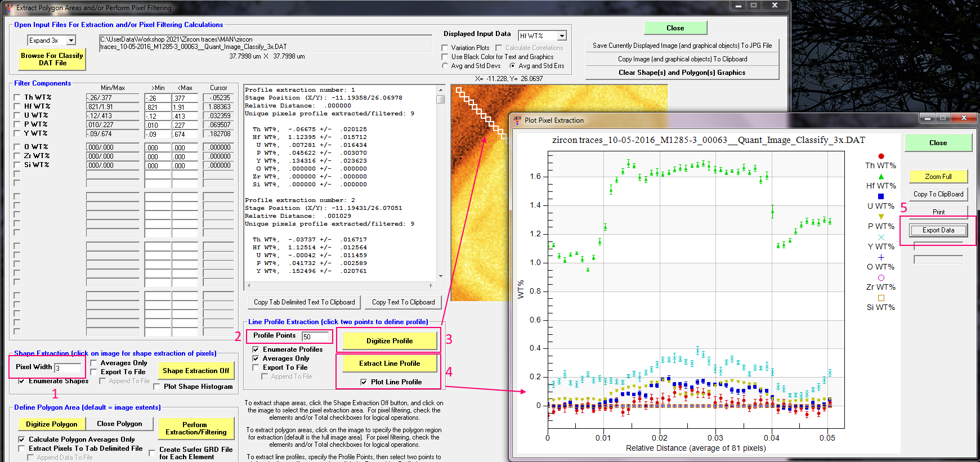
Task: Toggle the Plot Line Profile checkbox
Action: tap(364, 382)
